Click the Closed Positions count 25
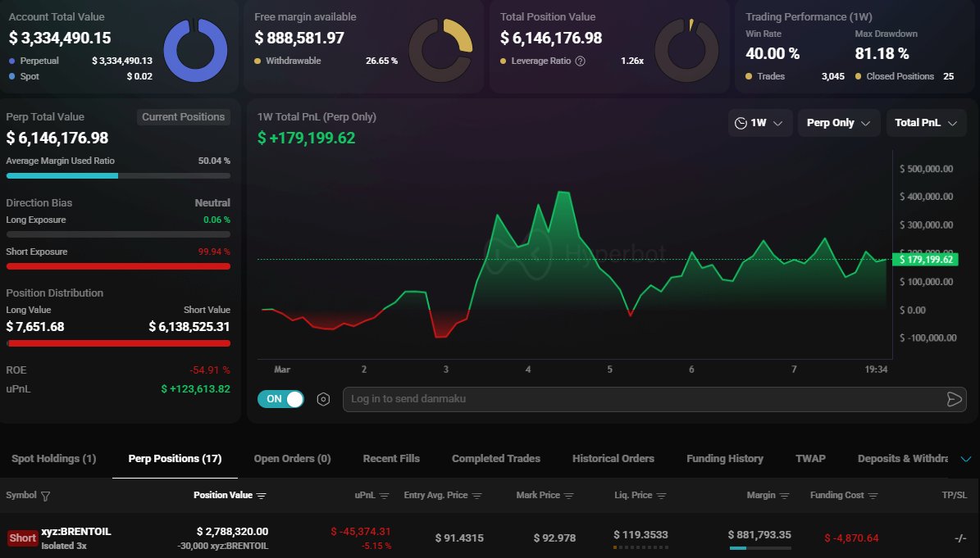Viewport: 980px width, 558px height. click(x=948, y=77)
